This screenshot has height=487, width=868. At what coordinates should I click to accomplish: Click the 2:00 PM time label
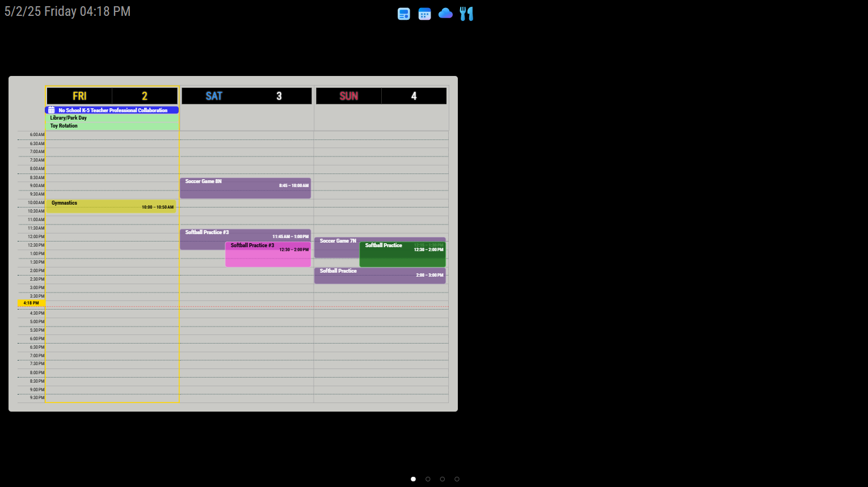(37, 271)
